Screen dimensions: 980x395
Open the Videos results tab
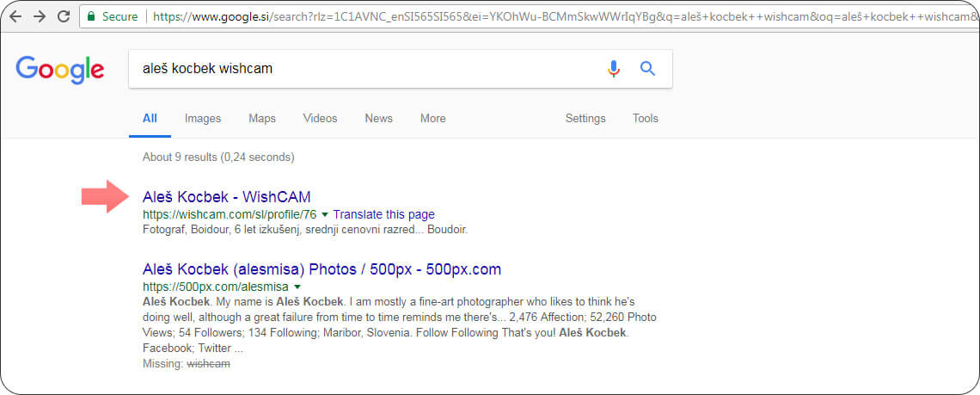(x=320, y=119)
